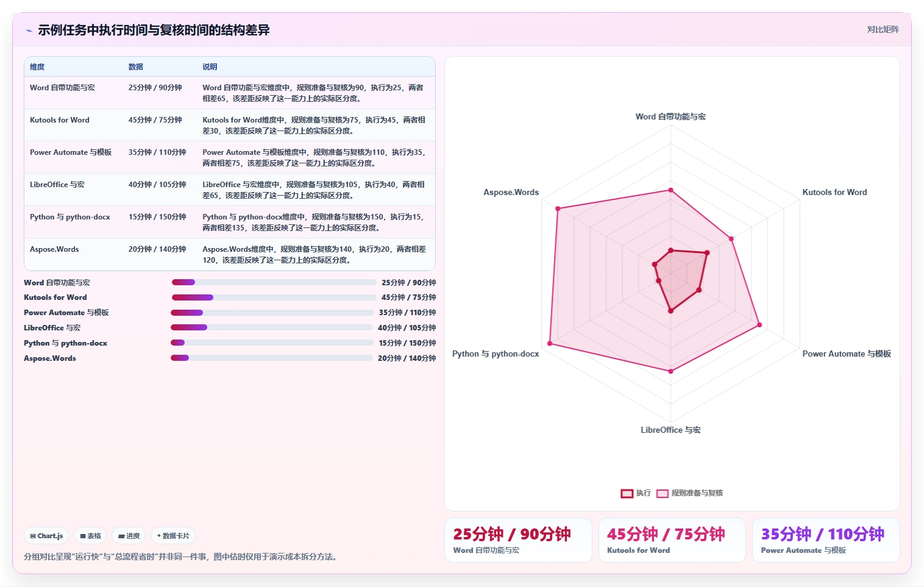This screenshot has height=587, width=924.
Task: Click the Word 自带功能与宏 progress bar
Action: coord(274,282)
